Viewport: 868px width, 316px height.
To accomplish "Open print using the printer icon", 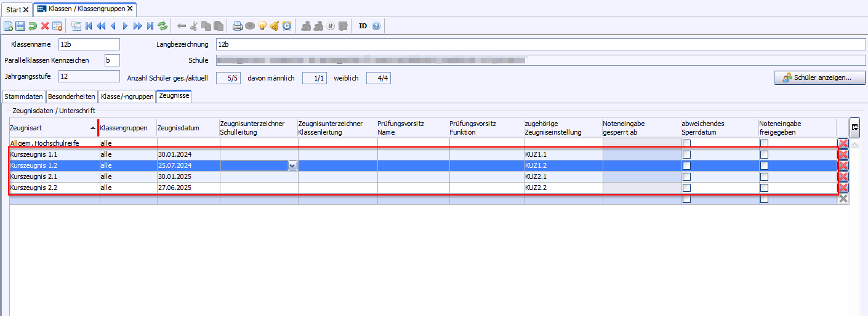I will click(x=238, y=26).
